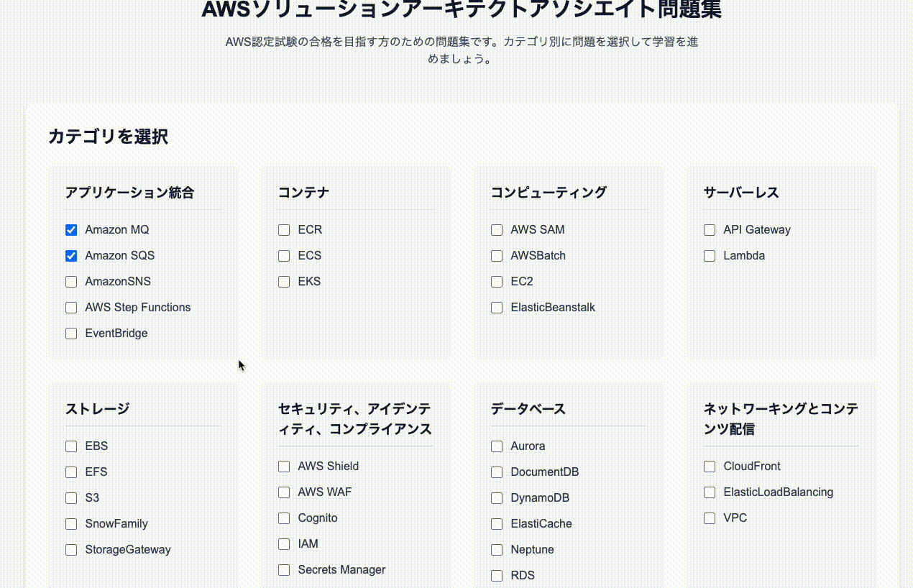Enable the S3 checkbox
Image resolution: width=913 pixels, height=588 pixels.
[71, 498]
